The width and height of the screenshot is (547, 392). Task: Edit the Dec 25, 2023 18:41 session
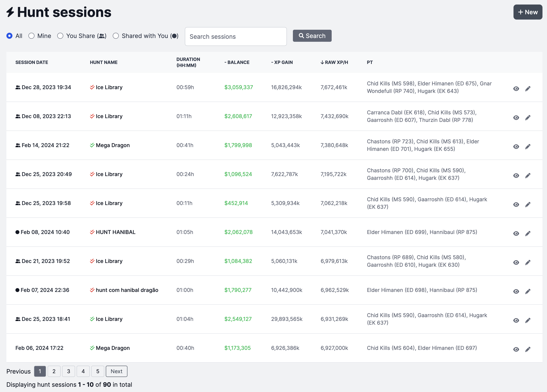click(x=527, y=320)
